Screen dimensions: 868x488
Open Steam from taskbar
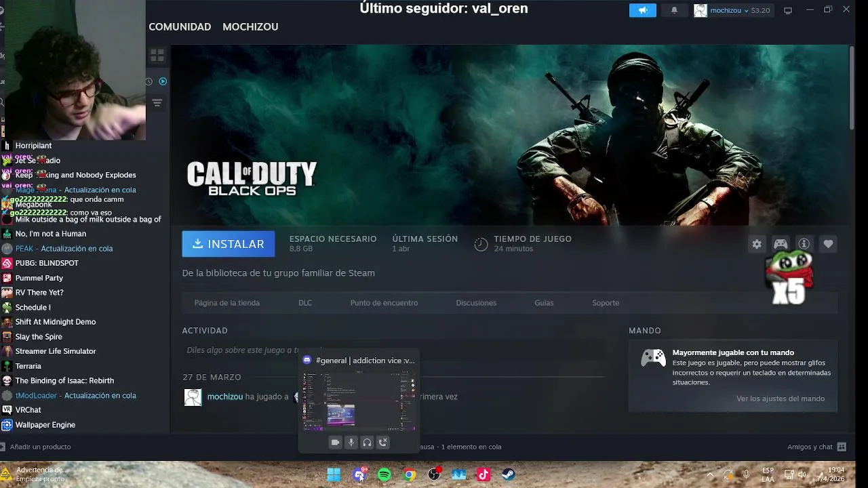(x=508, y=475)
